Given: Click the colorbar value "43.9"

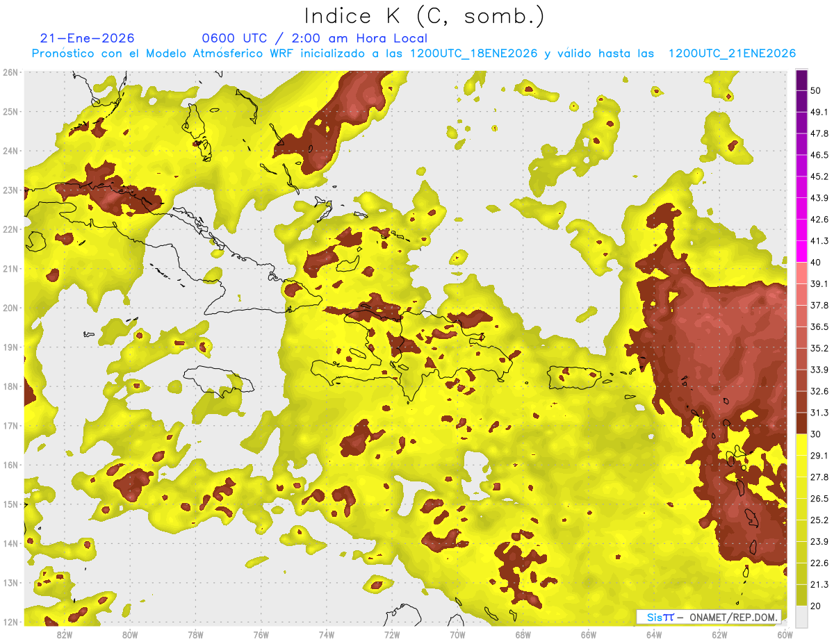Looking at the screenshot, I should pyautogui.click(x=819, y=198).
